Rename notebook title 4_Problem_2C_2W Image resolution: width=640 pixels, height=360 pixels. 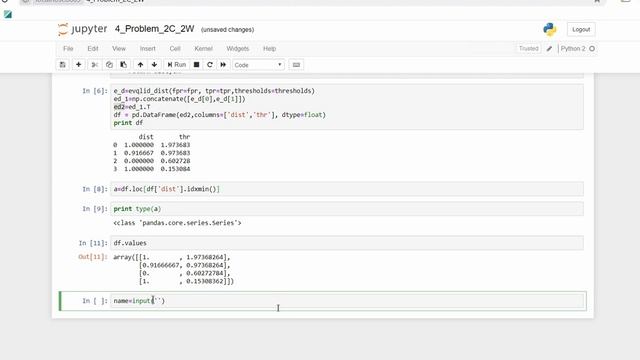click(154, 29)
